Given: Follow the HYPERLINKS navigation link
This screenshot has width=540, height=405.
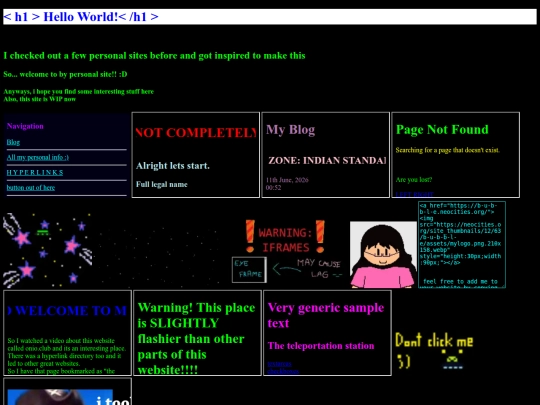Looking at the screenshot, I should click(x=35, y=173).
